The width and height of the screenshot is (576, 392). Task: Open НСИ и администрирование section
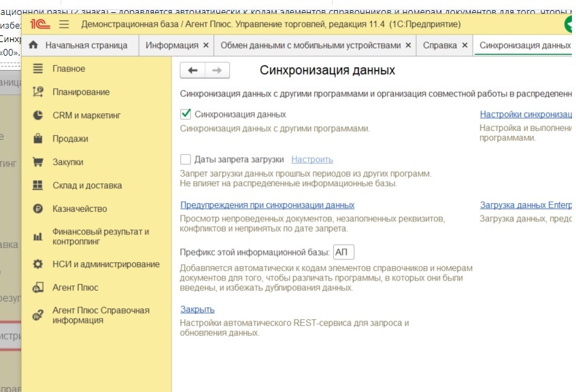(x=106, y=264)
